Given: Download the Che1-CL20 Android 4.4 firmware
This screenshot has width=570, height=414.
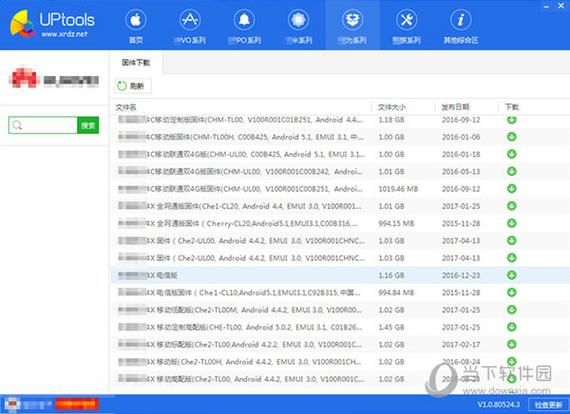Looking at the screenshot, I should coord(511,206).
